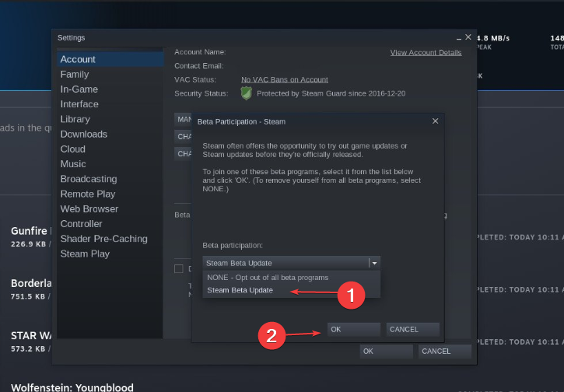
Task: Confirm with OK in Beta Participation dialog
Action: [354, 330]
